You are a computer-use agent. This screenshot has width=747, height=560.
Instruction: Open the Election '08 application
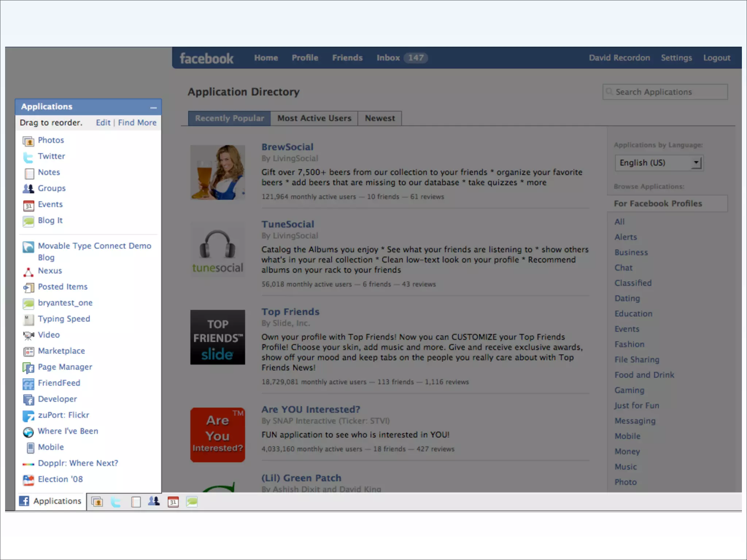(x=60, y=479)
